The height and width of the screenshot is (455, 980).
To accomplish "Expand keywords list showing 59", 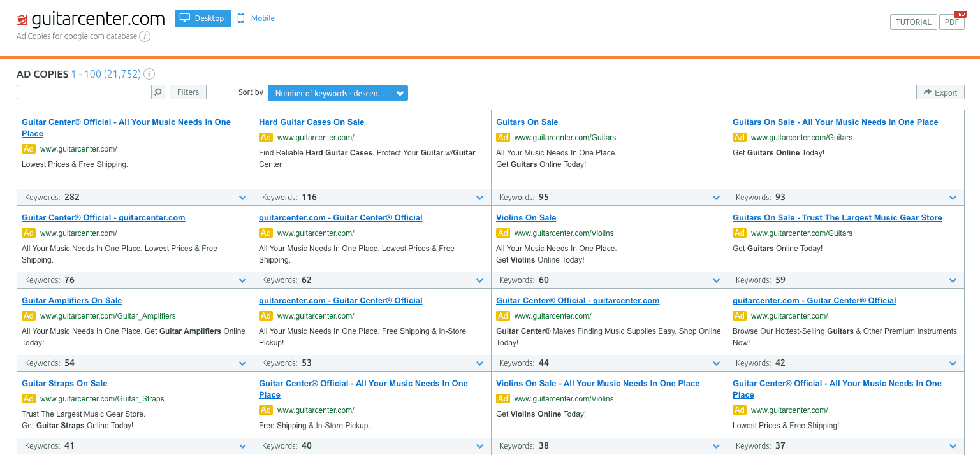I will (x=953, y=280).
